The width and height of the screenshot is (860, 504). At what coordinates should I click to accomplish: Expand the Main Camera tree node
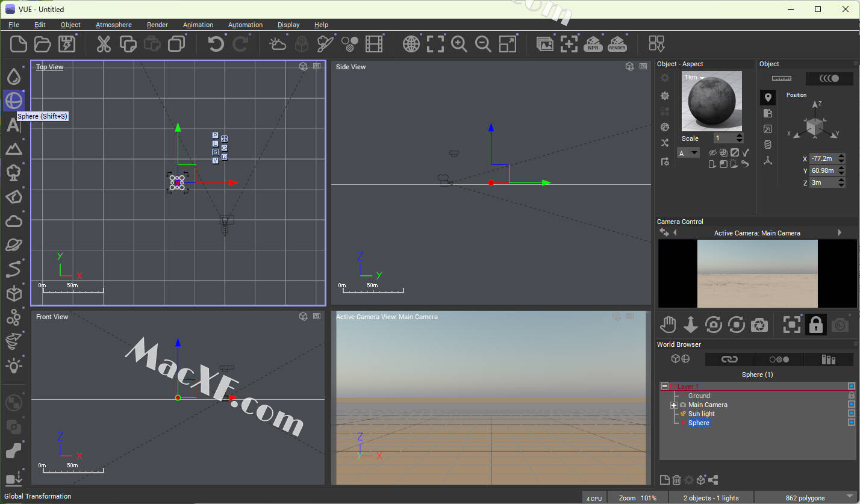[x=674, y=405]
